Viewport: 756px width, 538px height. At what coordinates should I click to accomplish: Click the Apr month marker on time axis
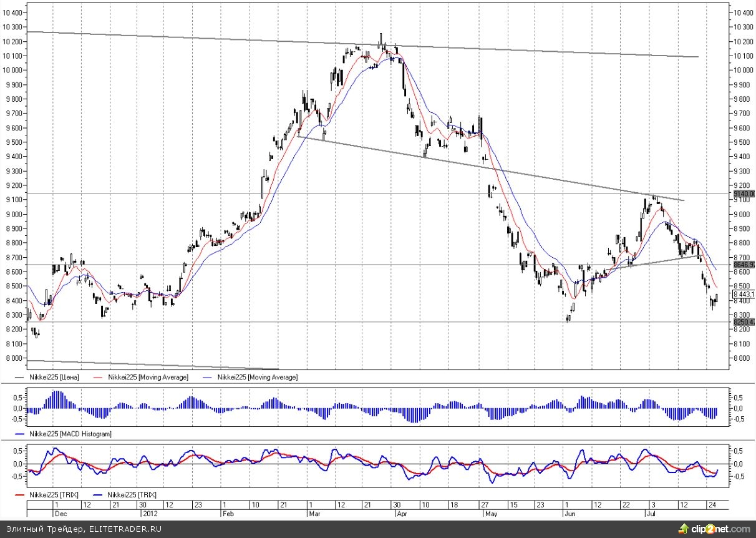pyautogui.click(x=402, y=512)
